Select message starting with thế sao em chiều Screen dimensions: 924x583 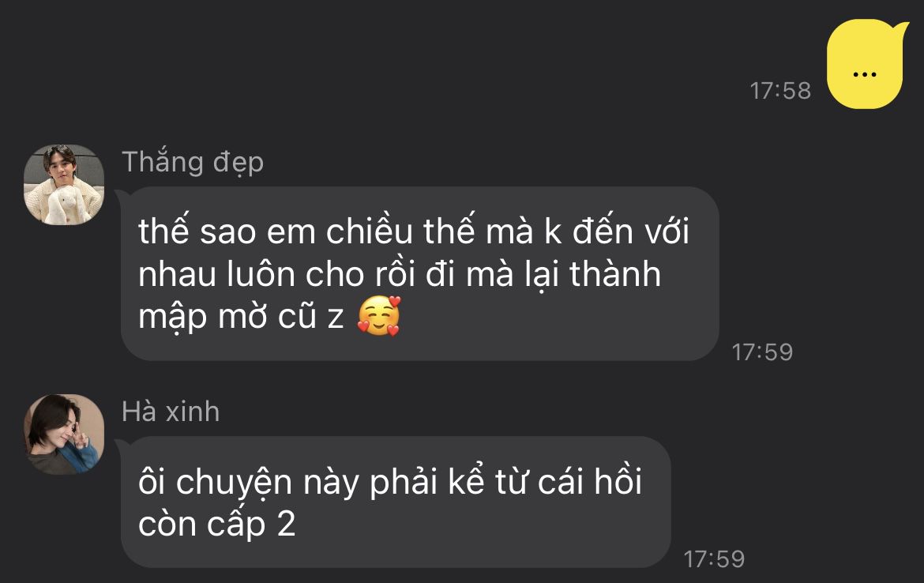click(419, 273)
